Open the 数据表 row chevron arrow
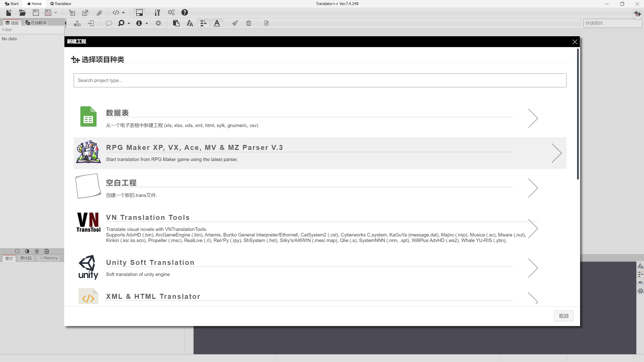The width and height of the screenshot is (644, 362). point(533,118)
